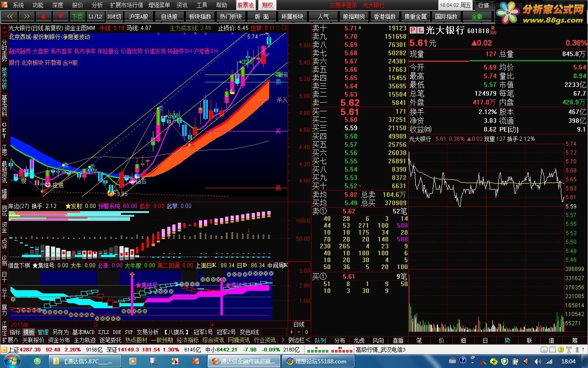Screen dimensions: 588x368
Task: Select the 势 tab under intraday chart
Action: (x=507, y=340)
